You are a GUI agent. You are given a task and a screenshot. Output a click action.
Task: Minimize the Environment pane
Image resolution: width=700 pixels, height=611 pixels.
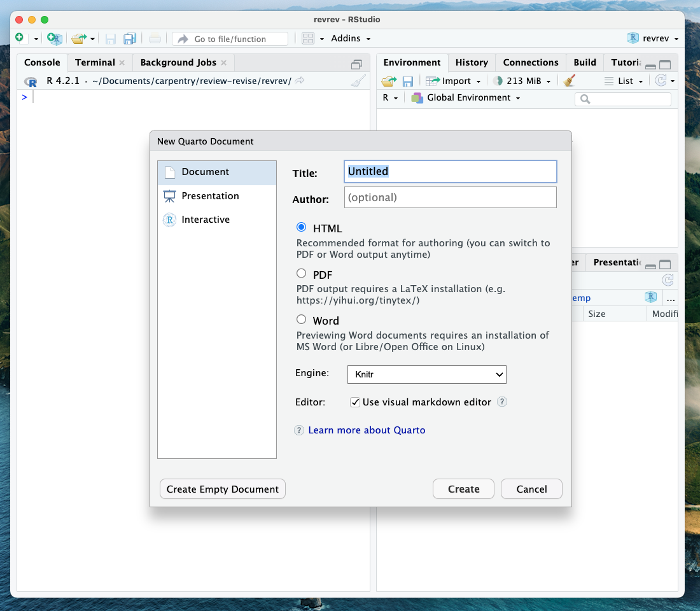(x=650, y=66)
